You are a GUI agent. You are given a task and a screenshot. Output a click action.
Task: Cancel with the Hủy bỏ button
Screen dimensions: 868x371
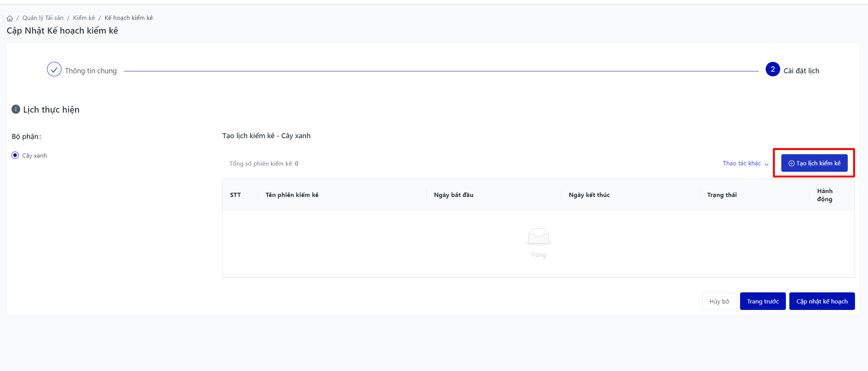[719, 302]
